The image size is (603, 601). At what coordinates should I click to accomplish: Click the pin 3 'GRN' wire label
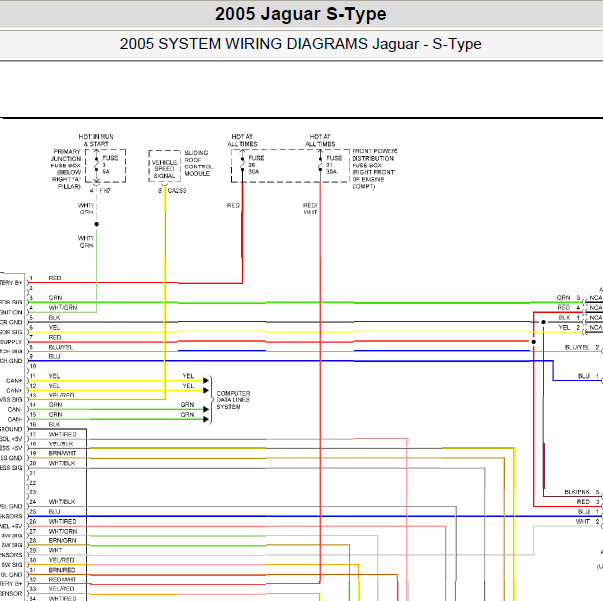click(55, 298)
